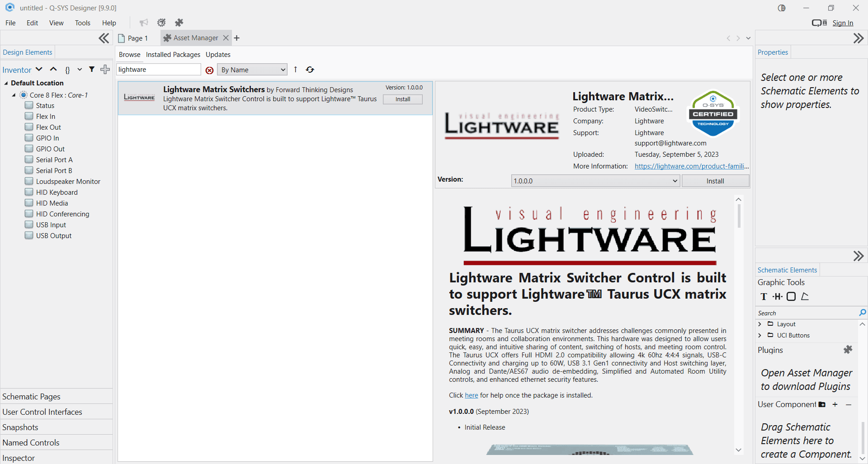Install Lightware package from list row
The image size is (868, 464).
403,99
